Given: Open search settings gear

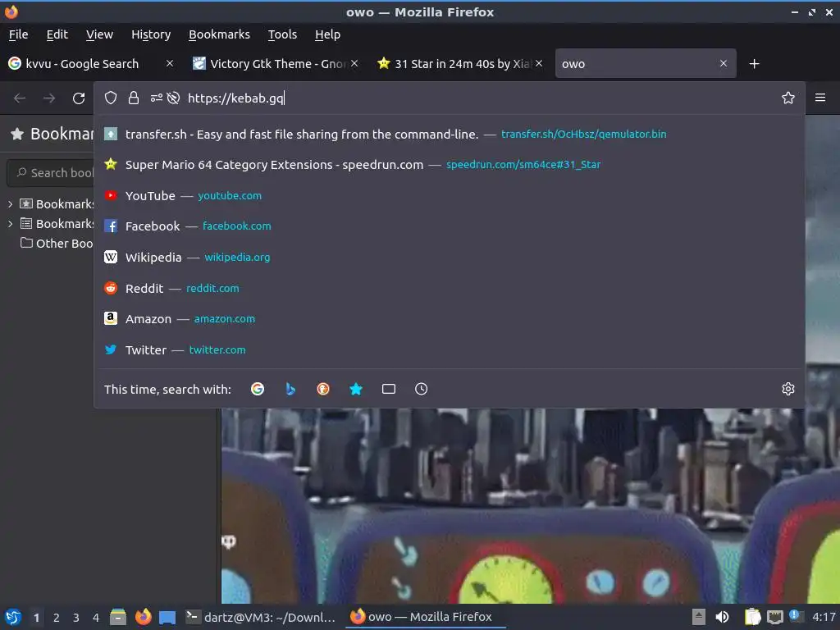Looking at the screenshot, I should [788, 389].
